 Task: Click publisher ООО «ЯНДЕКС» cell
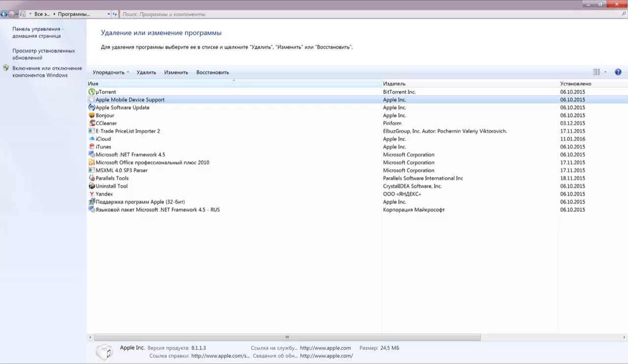(402, 194)
